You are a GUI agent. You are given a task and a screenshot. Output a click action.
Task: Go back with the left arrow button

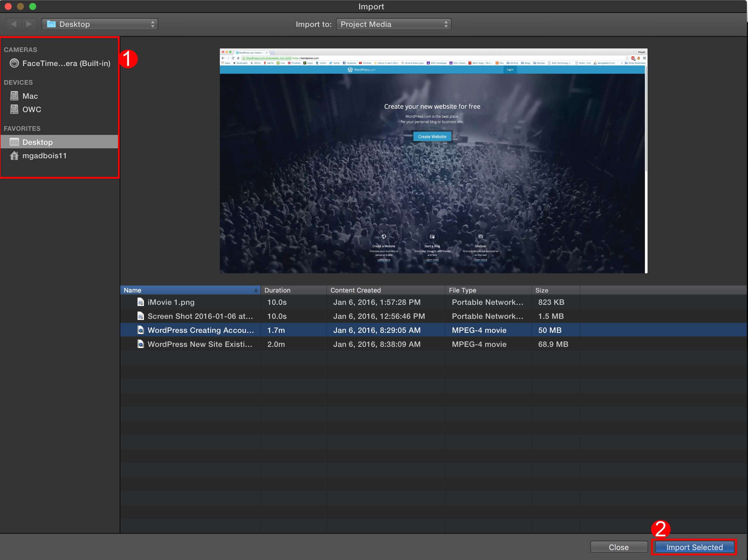coord(14,24)
